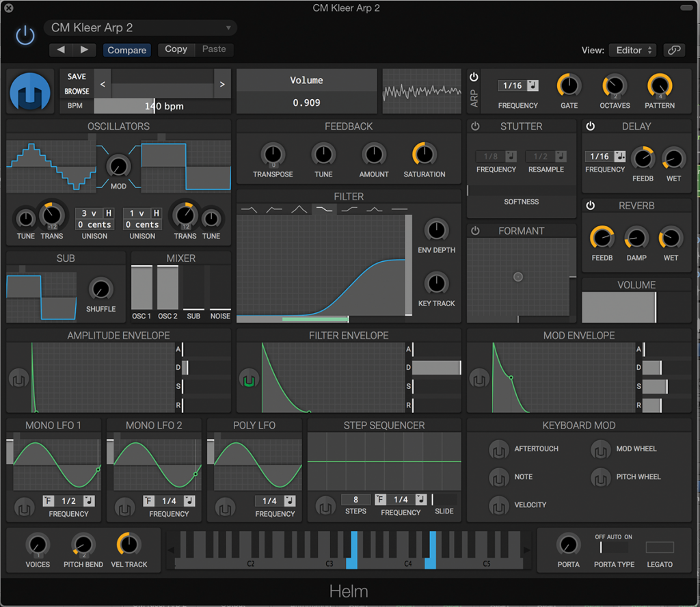The width and height of the screenshot is (700, 607).
Task: Select the low pass filter shape
Action: (x=249, y=209)
